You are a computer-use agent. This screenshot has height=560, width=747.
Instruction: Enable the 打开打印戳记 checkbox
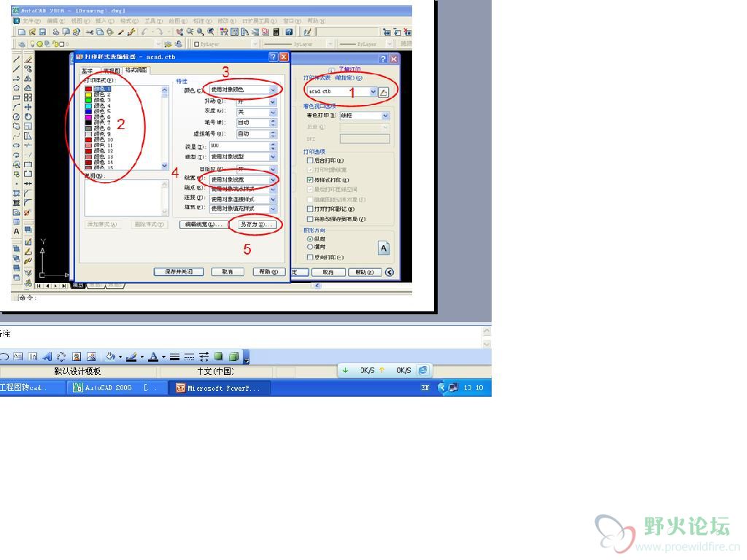[310, 209]
